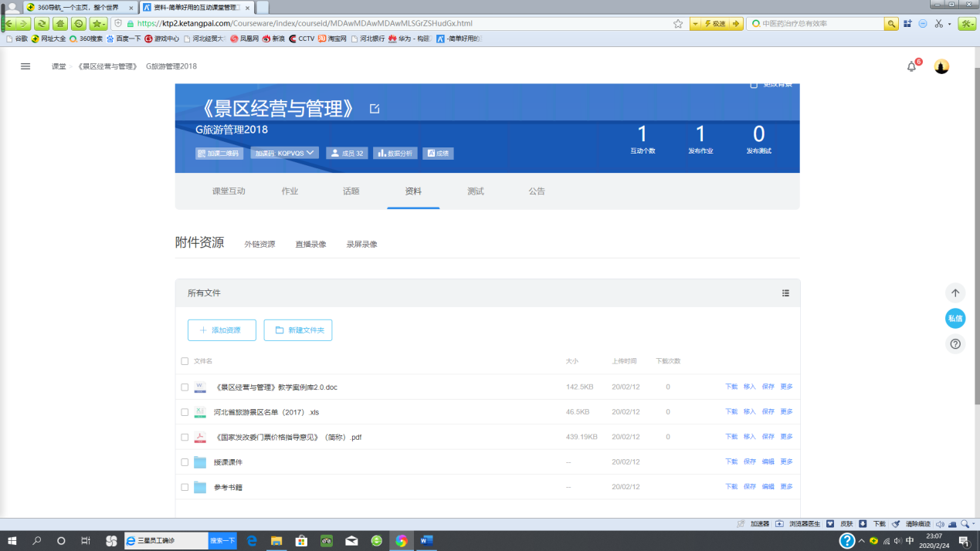Screen dimensions: 980x551
Task: Open the help question mark icon
Action: (x=955, y=344)
